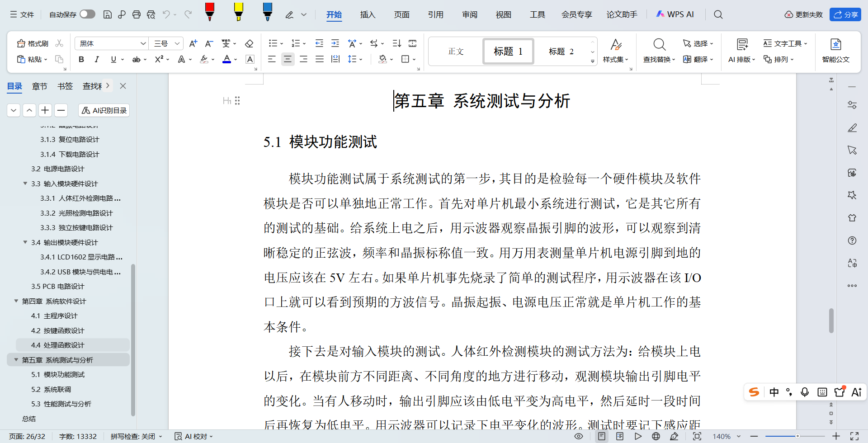Open the Smart Official Document (智能公文) tool

click(836, 51)
